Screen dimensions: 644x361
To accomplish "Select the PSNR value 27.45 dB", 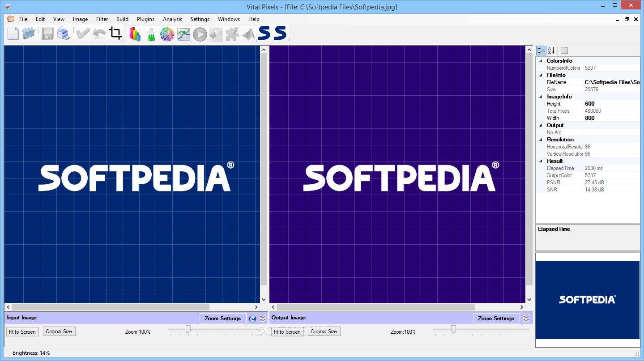I will [x=594, y=183].
